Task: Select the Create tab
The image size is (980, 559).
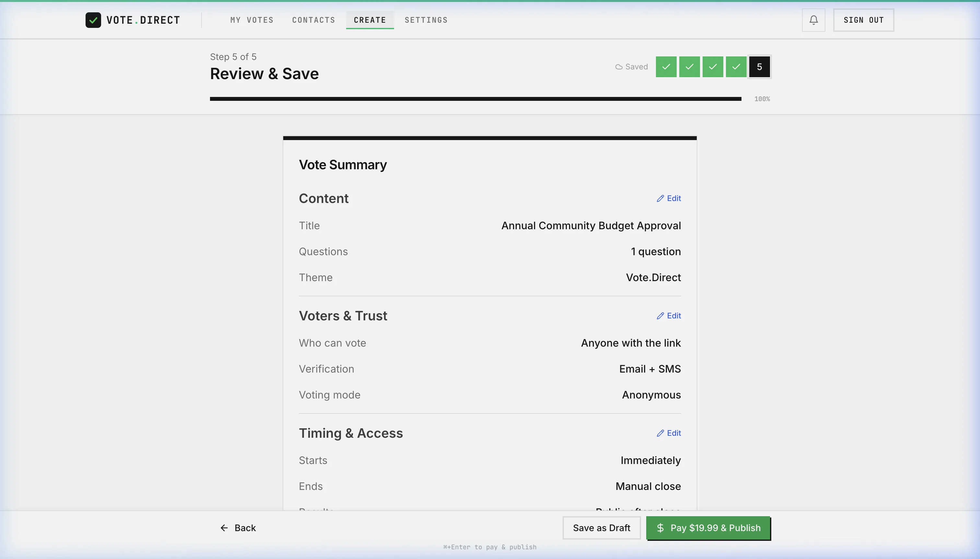Action: click(x=370, y=20)
